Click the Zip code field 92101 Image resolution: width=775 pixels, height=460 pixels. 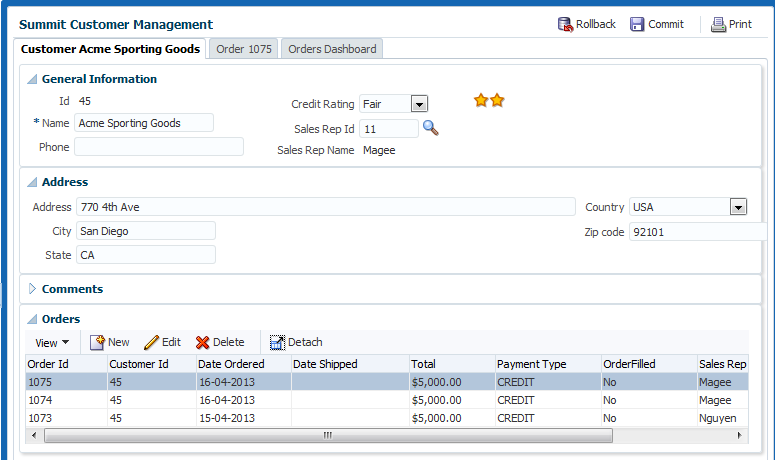coord(698,232)
